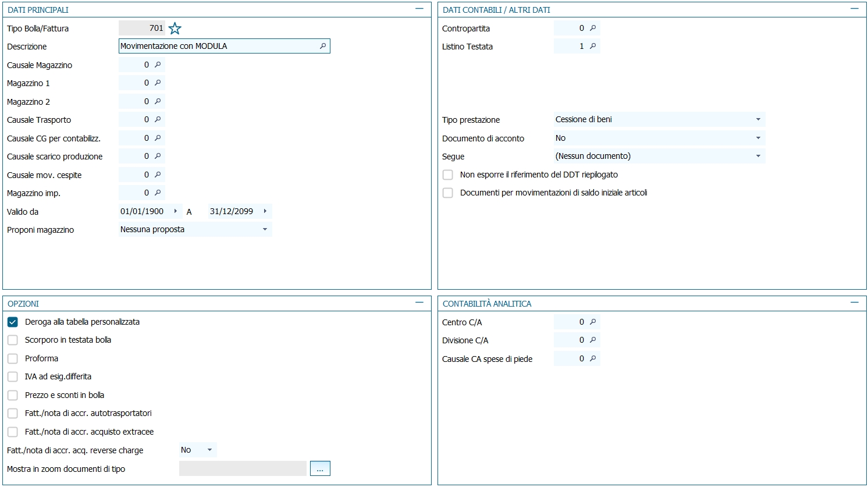
Task: Search Magazzino 1 lookup icon
Action: click(158, 83)
